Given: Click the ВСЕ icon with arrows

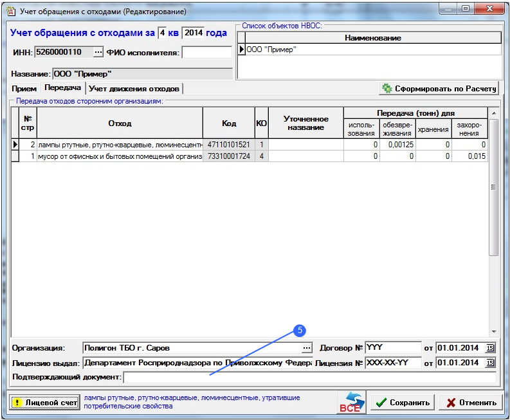Looking at the screenshot, I should [351, 403].
